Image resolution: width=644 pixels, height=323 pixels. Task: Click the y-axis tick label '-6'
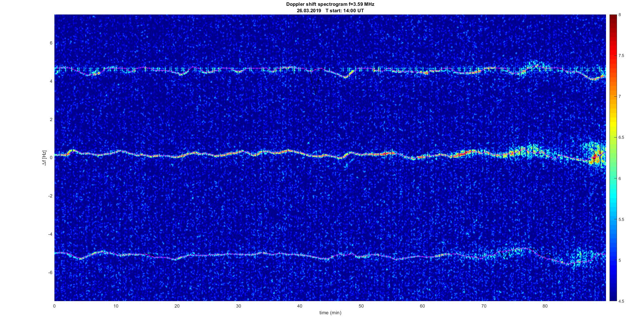click(50, 272)
